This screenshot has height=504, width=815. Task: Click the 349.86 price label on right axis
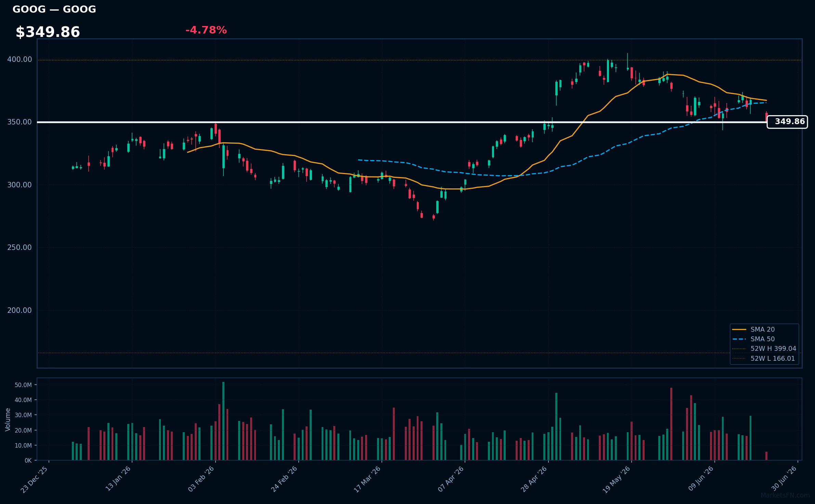tap(787, 122)
